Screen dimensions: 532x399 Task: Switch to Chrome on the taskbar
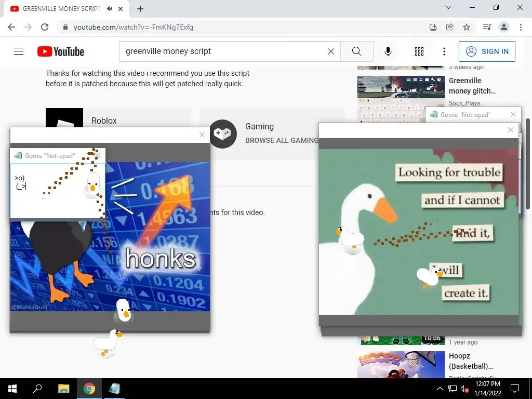[89, 389]
